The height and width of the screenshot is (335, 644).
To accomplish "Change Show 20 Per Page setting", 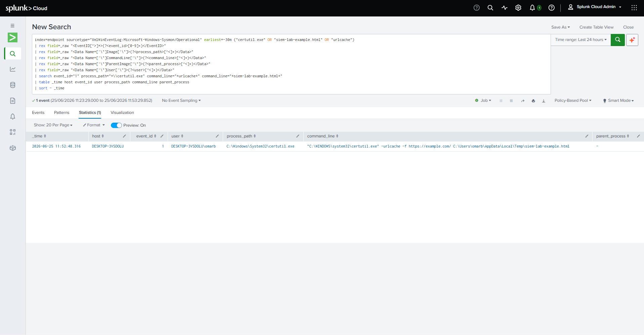I will (53, 125).
